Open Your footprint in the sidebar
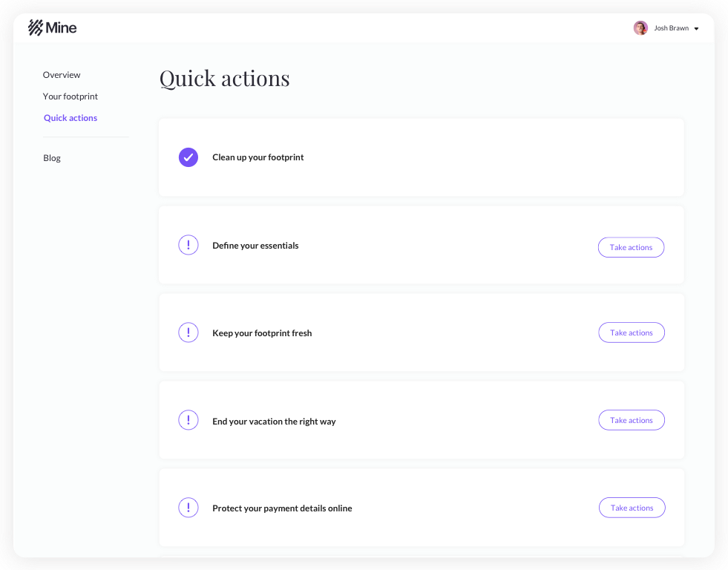The image size is (728, 570). point(70,96)
